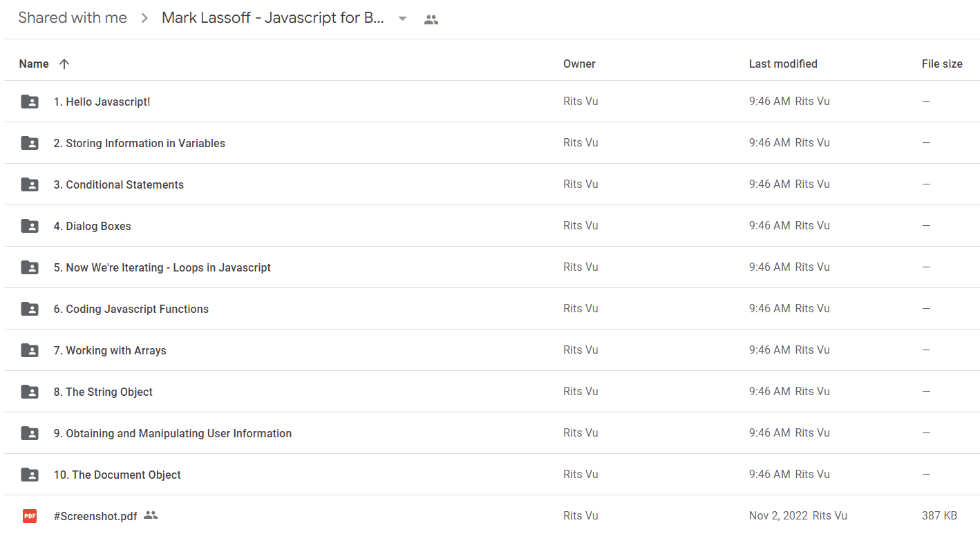Click the 9:46 AM modified time for The String Object
Image resolution: width=980 pixels, height=534 pixels.
pyautogui.click(x=769, y=391)
